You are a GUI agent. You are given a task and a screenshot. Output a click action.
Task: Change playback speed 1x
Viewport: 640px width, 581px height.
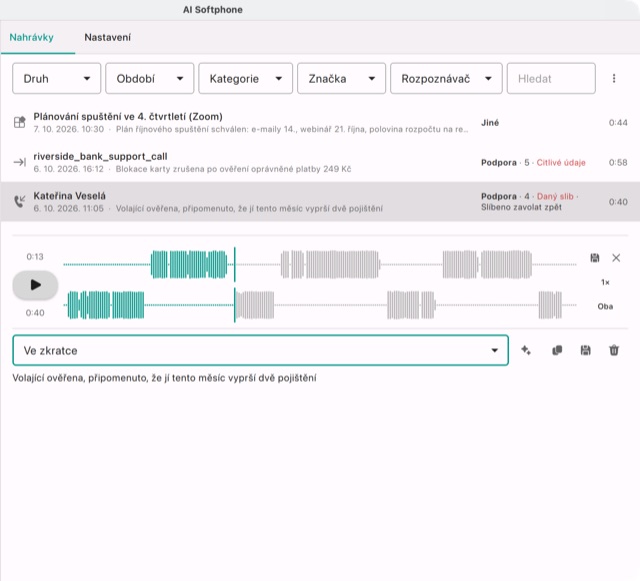click(605, 282)
